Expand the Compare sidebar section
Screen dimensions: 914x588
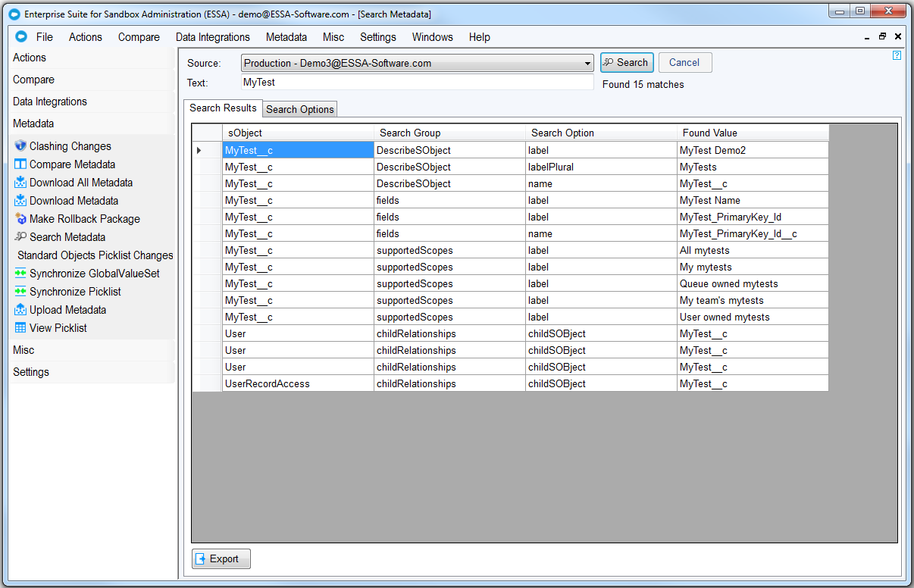pyautogui.click(x=92, y=80)
